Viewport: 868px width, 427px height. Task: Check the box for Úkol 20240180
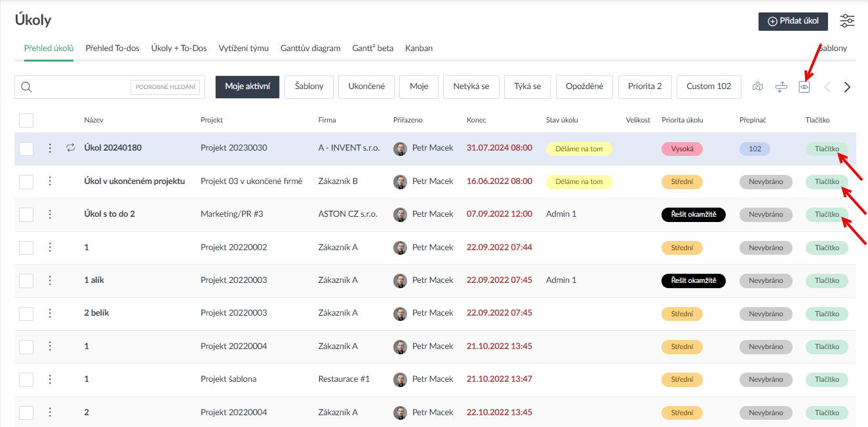coord(26,149)
